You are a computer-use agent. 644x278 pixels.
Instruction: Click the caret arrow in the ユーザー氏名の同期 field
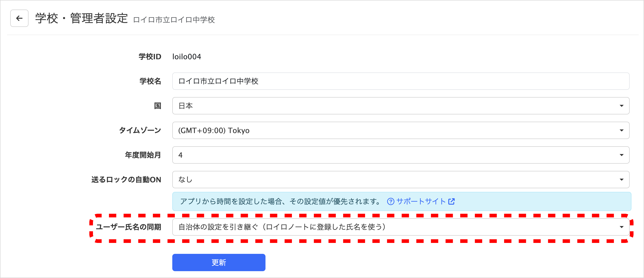(x=621, y=227)
